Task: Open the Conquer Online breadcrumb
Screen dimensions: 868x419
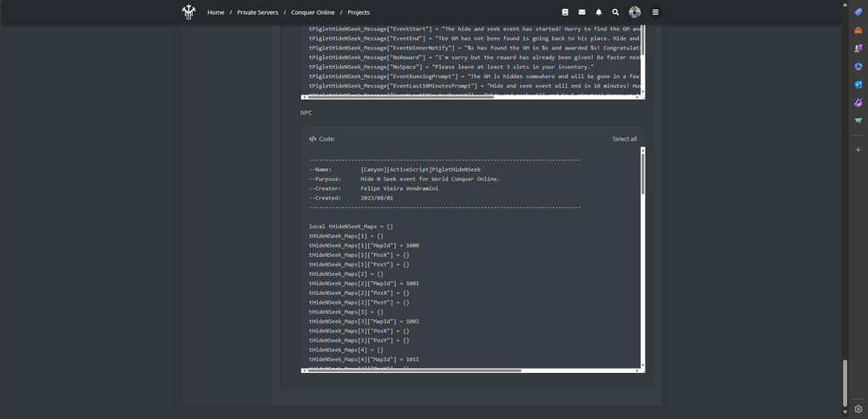Action: click(312, 12)
